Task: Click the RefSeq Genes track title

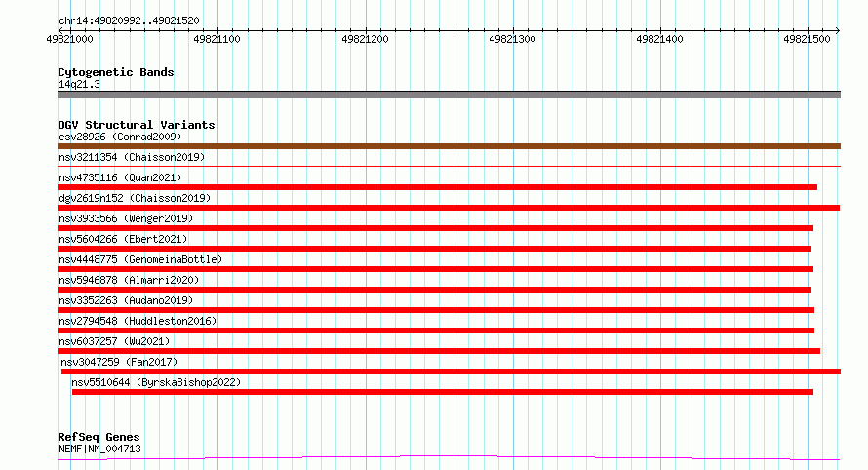Action: [x=99, y=437]
